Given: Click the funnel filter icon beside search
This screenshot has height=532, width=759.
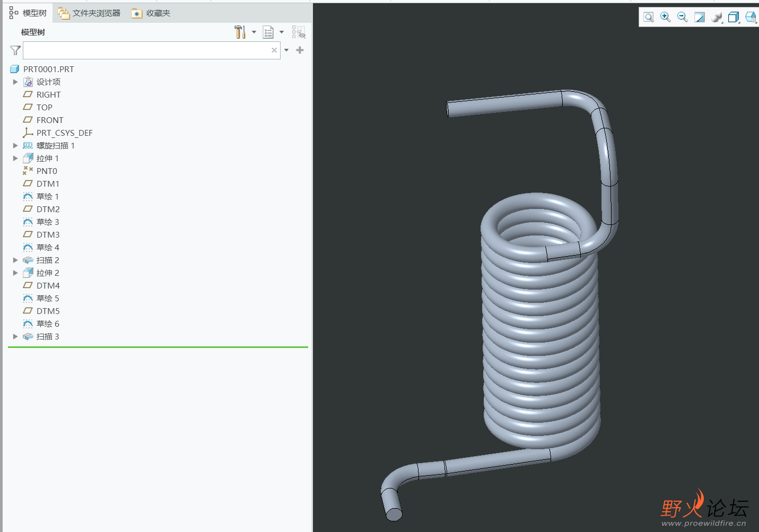Looking at the screenshot, I should point(15,50).
